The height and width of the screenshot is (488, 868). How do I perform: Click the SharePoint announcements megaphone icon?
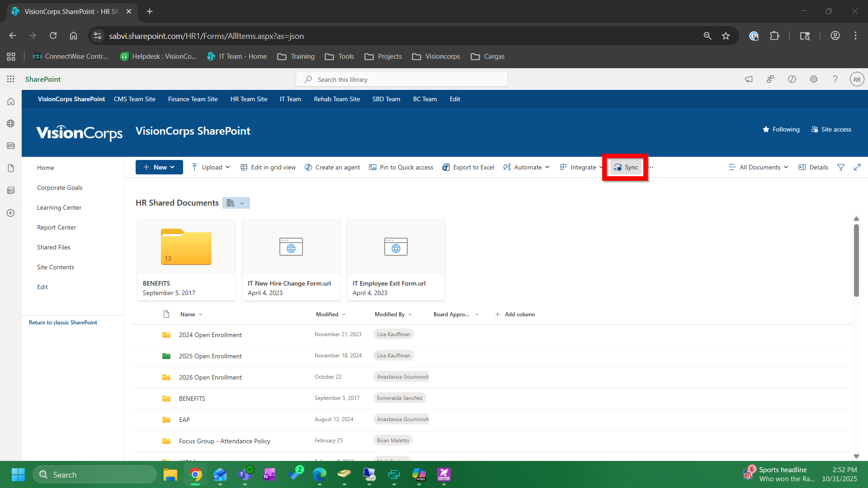[749, 79]
